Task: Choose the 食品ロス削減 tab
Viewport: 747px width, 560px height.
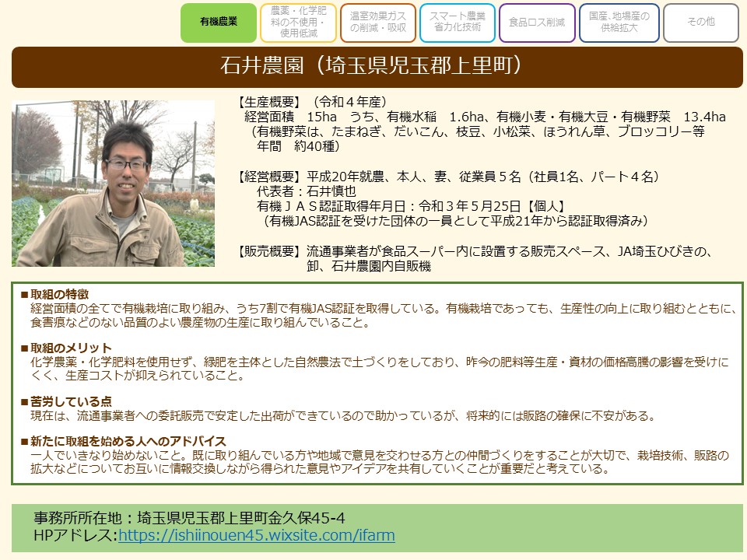Action: pyautogui.click(x=537, y=23)
